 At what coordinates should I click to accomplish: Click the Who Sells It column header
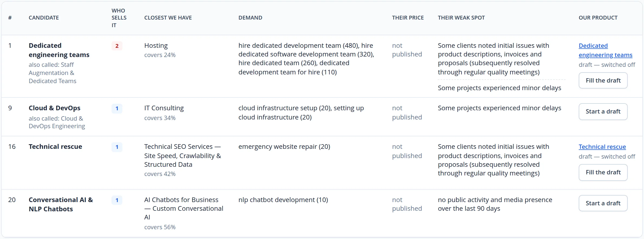(119, 18)
